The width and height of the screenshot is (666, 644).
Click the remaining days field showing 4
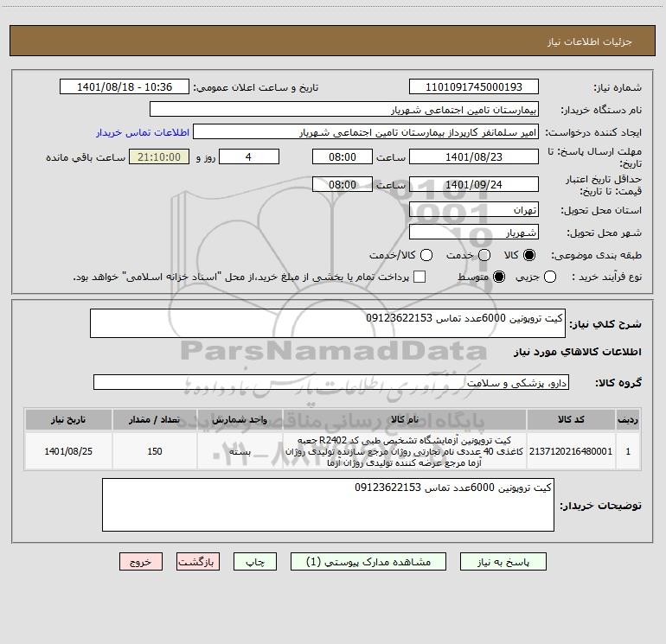coord(249,156)
